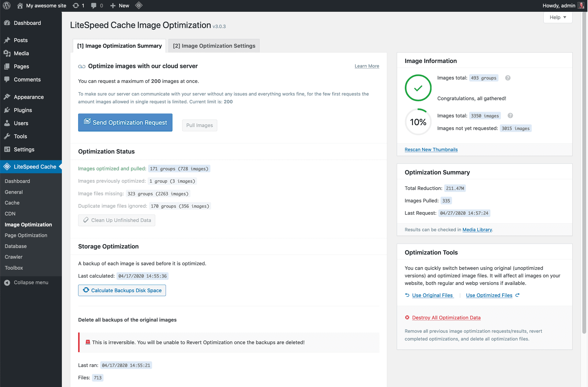Select the Image Optimization Summary tab
The image size is (588, 387).
119,45
